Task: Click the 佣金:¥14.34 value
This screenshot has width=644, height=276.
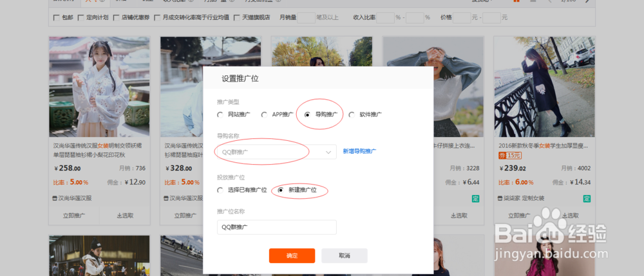Action: pyautogui.click(x=572, y=182)
